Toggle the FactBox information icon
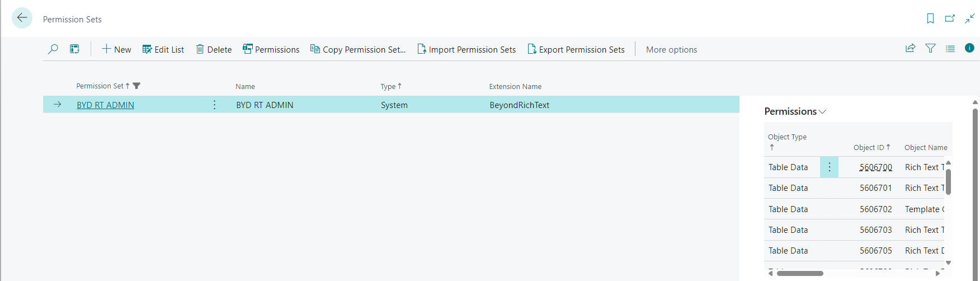Image resolution: width=980 pixels, height=281 pixels. (x=969, y=48)
